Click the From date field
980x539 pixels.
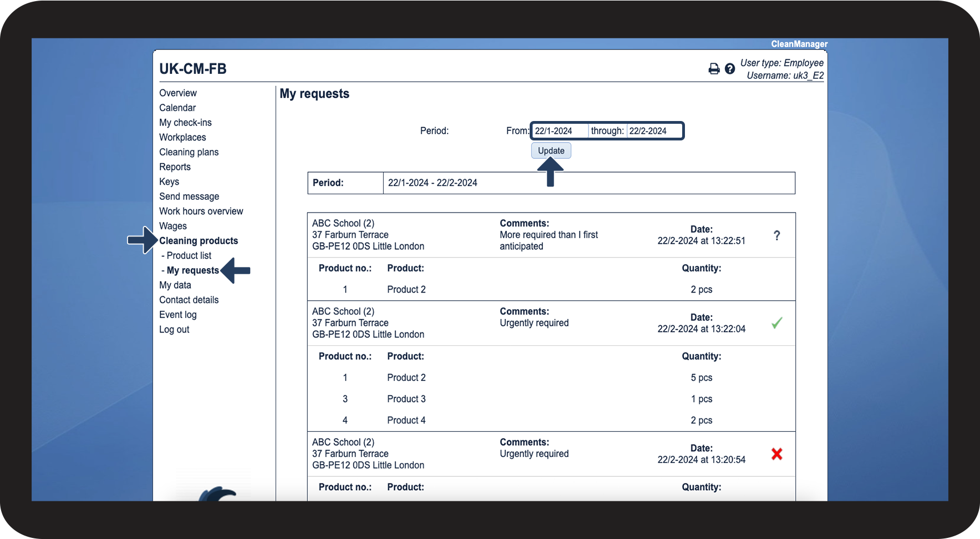(x=560, y=131)
